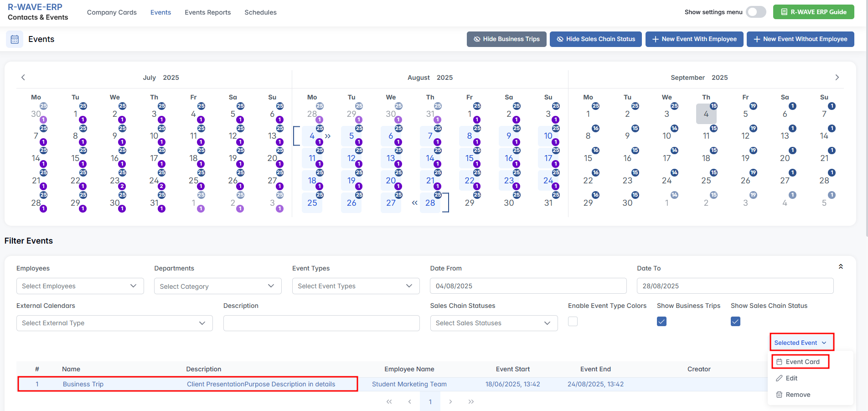The image size is (868, 411).
Task: Toggle the Show settings menu switch
Action: (756, 12)
